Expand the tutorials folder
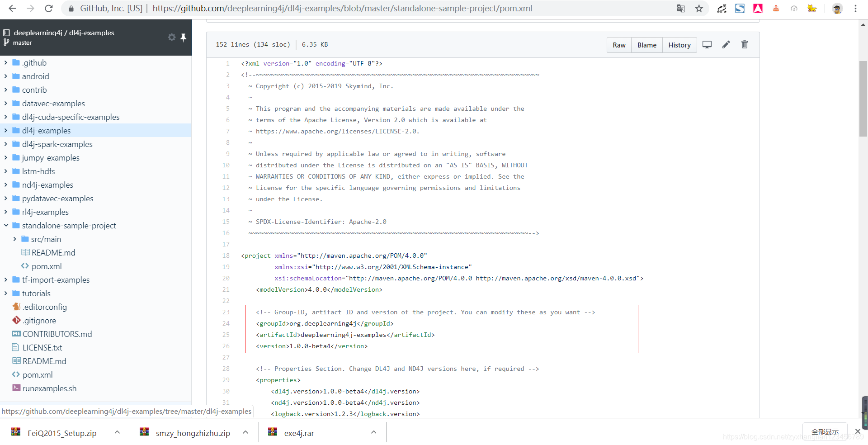 point(6,293)
